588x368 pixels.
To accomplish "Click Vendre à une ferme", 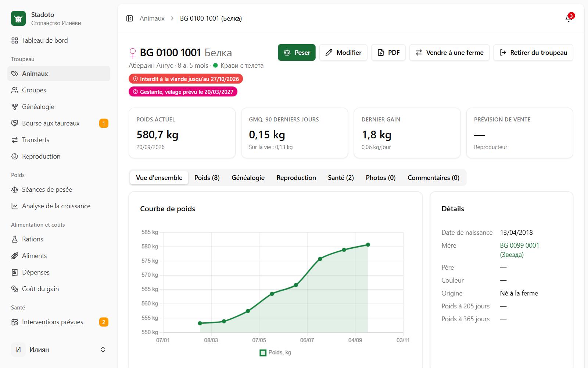I will 449,53.
